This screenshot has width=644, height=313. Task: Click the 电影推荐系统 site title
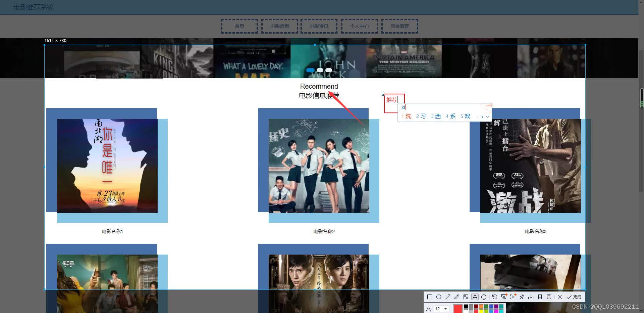pyautogui.click(x=34, y=7)
